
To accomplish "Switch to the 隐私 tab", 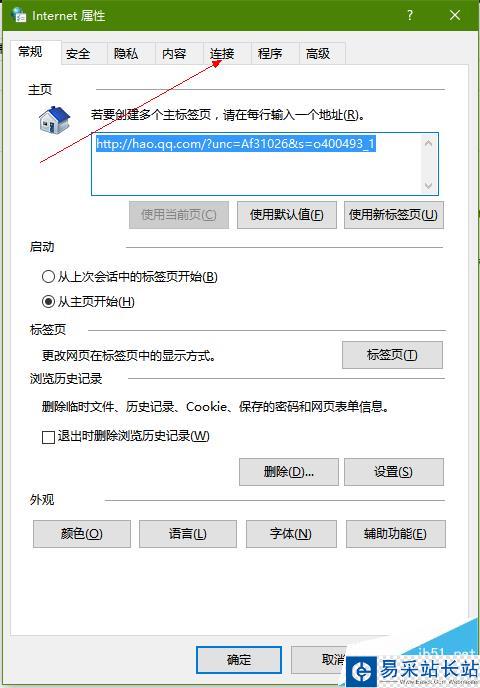I will point(126,54).
